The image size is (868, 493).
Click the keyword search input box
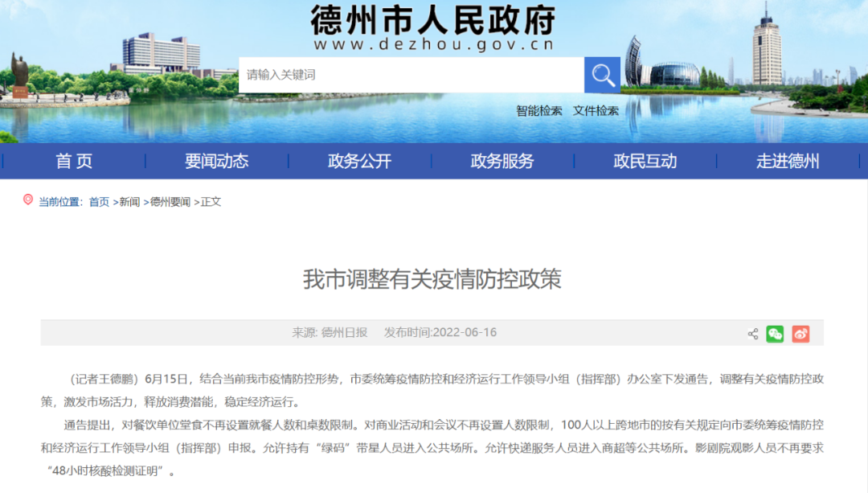click(x=410, y=74)
